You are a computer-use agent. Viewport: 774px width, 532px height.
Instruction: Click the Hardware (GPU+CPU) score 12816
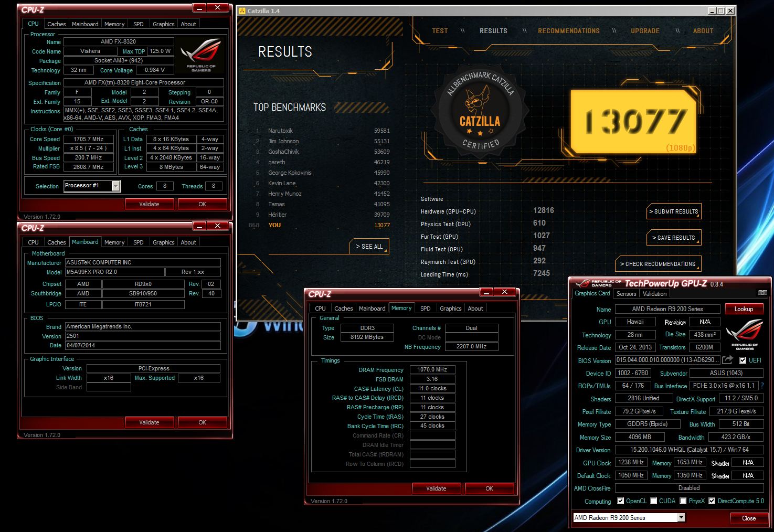pos(544,210)
